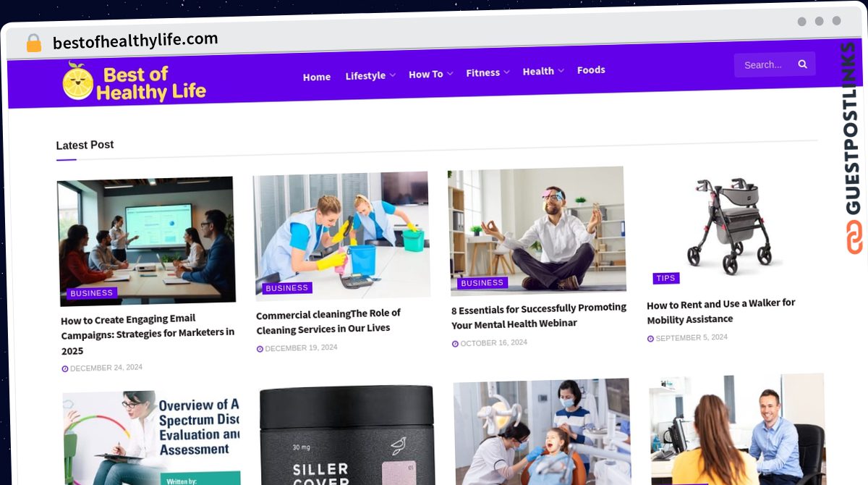Click the lemon logo of Best of Healthy Life

(x=77, y=80)
